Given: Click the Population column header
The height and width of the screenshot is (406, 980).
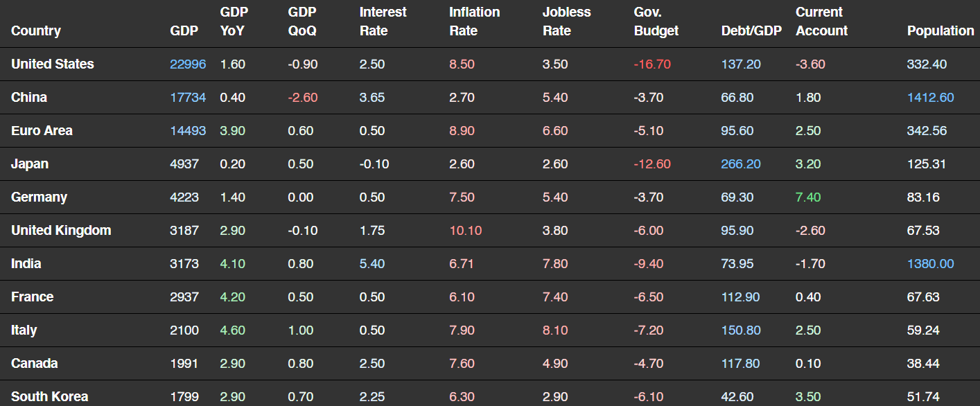Looking at the screenshot, I should tap(940, 30).
